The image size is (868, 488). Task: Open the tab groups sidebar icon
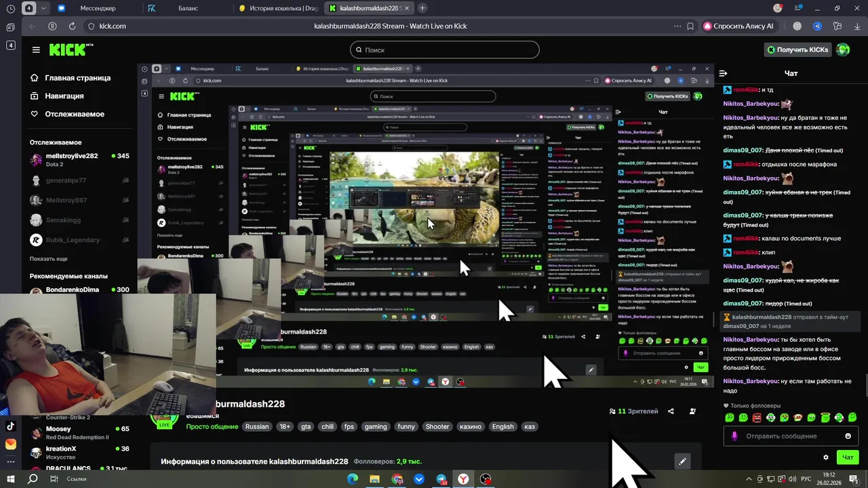10,27
